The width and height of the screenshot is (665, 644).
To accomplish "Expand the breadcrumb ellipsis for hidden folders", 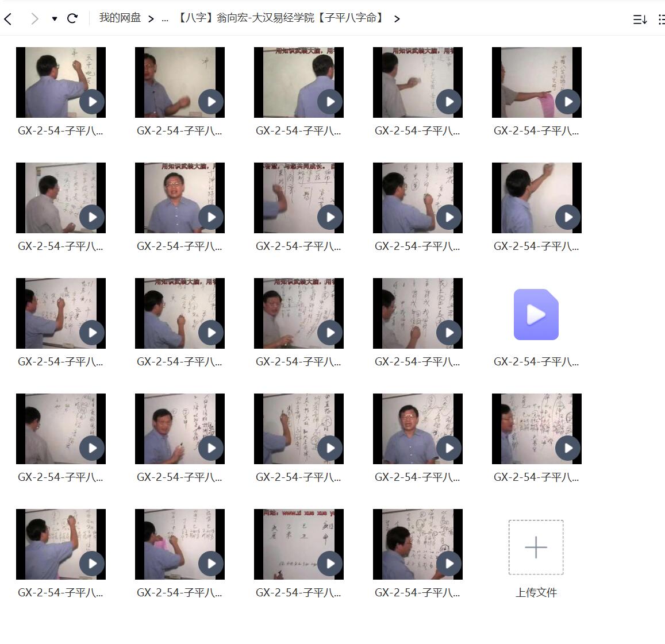I will (x=165, y=18).
